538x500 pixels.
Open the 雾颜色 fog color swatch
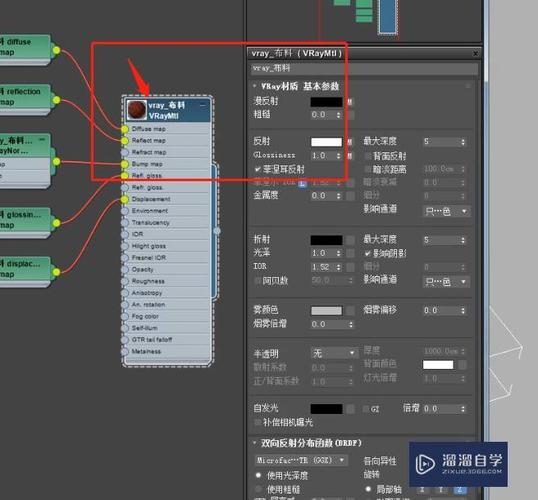pos(326,311)
